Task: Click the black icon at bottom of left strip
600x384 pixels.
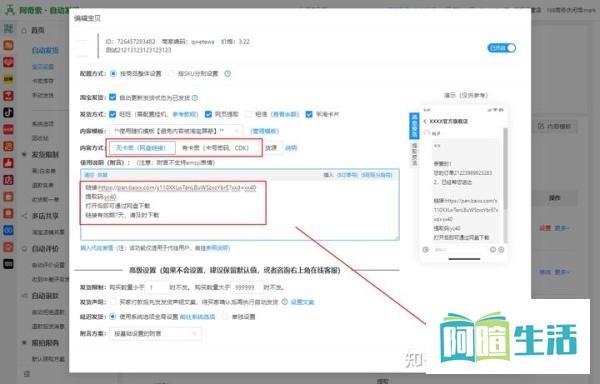Action: coord(8,264)
